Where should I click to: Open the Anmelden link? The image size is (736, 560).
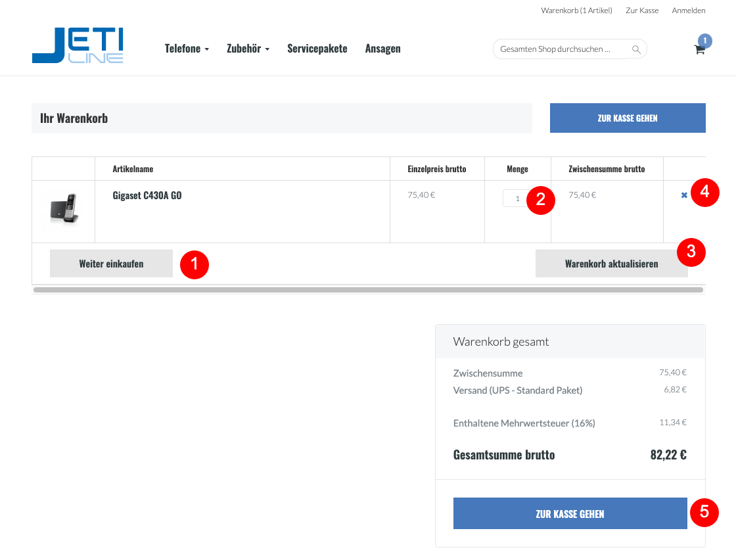688,11
